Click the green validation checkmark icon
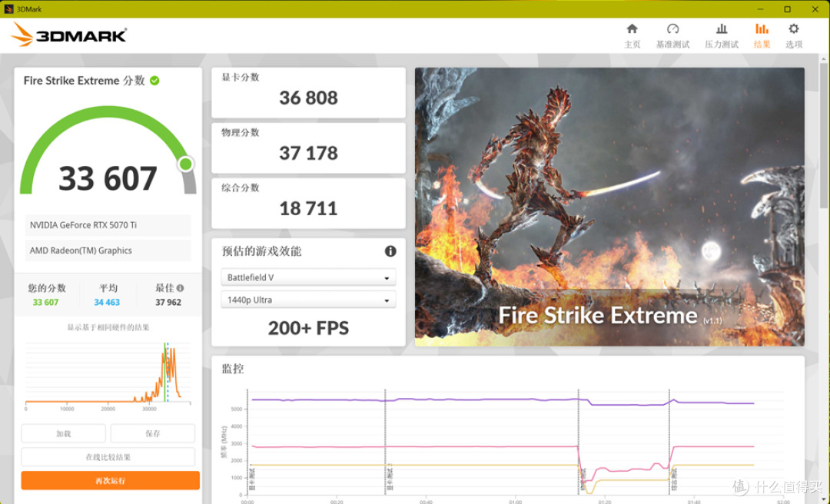 point(154,81)
